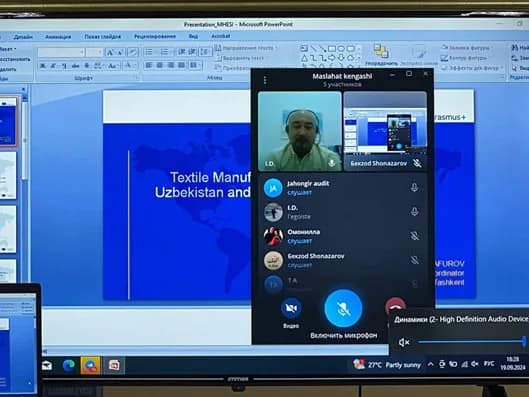Center text in Абзац group
Image resolution: width=529 pixels, height=397 pixels.
point(160,65)
